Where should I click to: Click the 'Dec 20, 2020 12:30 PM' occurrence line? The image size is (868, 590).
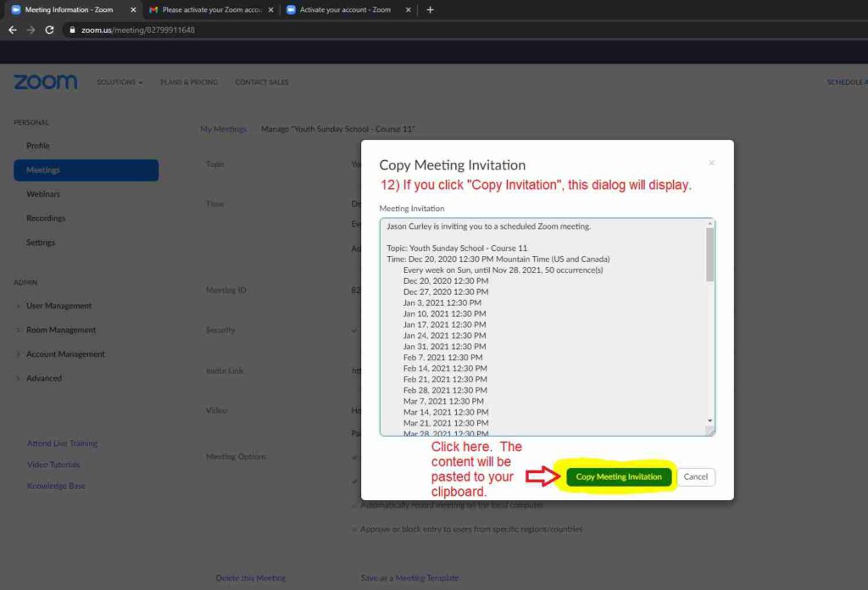click(x=446, y=281)
